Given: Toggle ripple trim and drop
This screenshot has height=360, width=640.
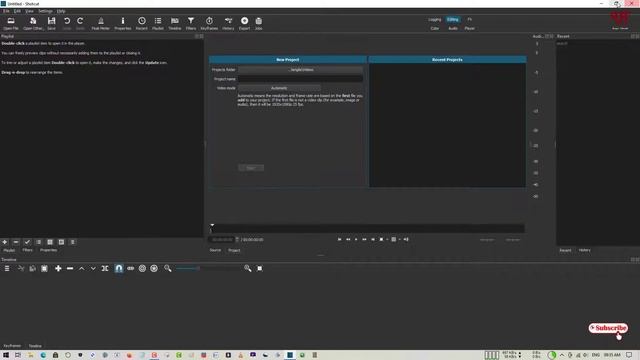Looking at the screenshot, I should coord(142,268).
